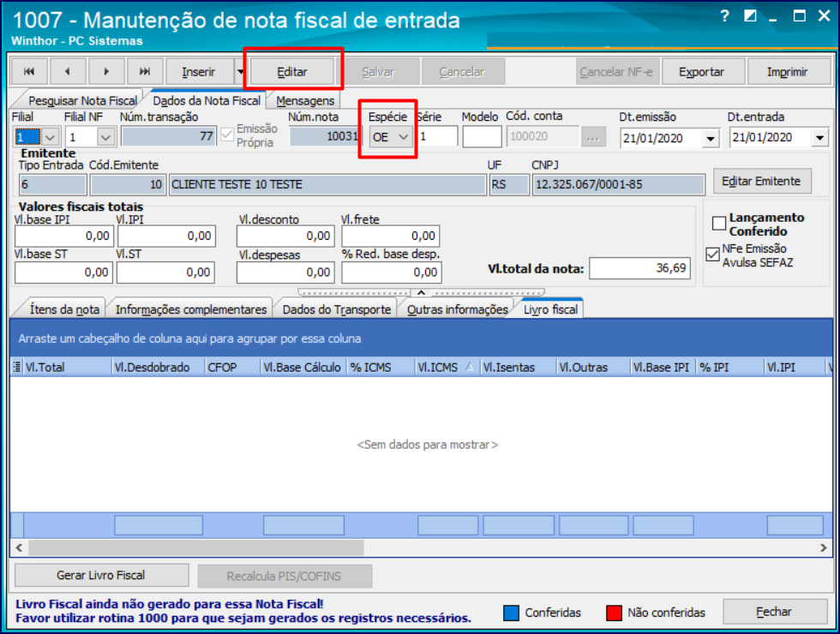Click the Vl.Desdobrado column header

coord(159,368)
